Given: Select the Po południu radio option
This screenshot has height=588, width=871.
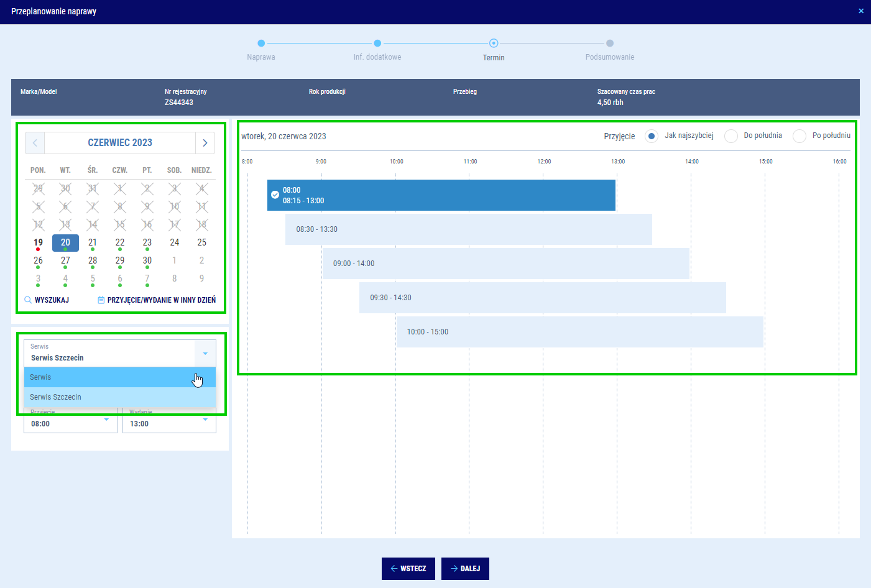Looking at the screenshot, I should [800, 136].
